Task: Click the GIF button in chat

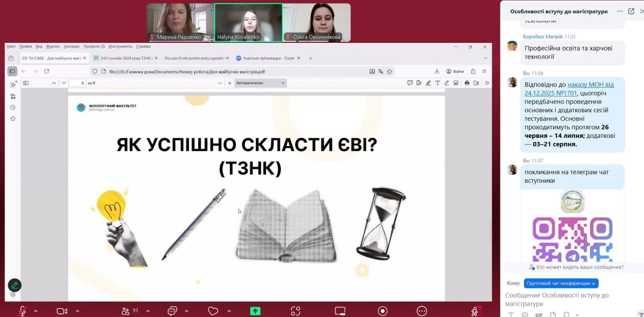Action: coord(539,314)
